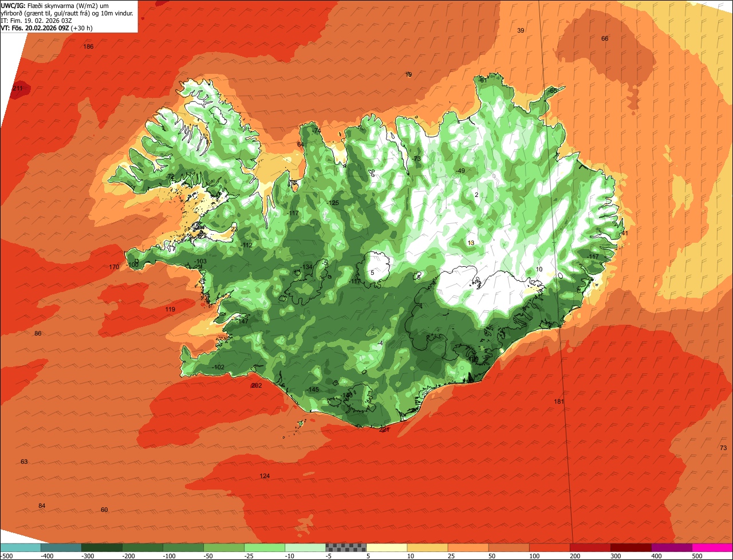This screenshot has width=733, height=560.
Task: Click the checkered legend swatch between -5 and 5
Action: (x=346, y=547)
